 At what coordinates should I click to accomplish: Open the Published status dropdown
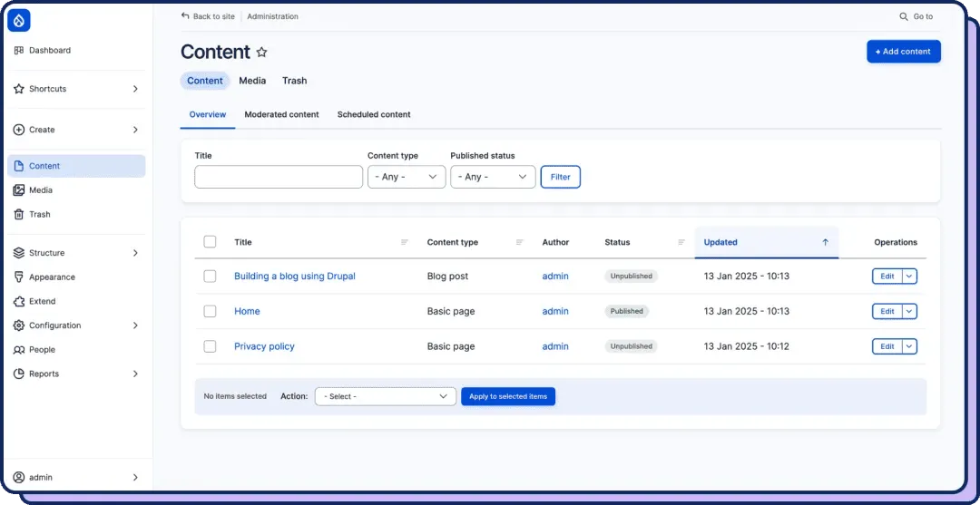click(493, 177)
